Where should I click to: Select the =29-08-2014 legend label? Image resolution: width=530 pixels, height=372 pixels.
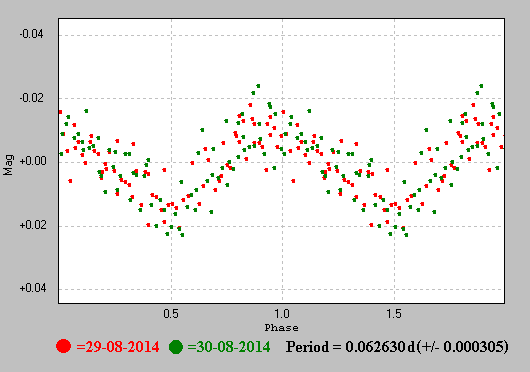(x=118, y=347)
